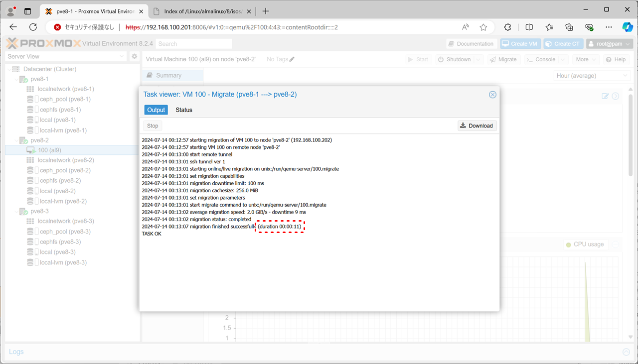Switch to the Status tab
638x364 pixels.
[x=183, y=110]
